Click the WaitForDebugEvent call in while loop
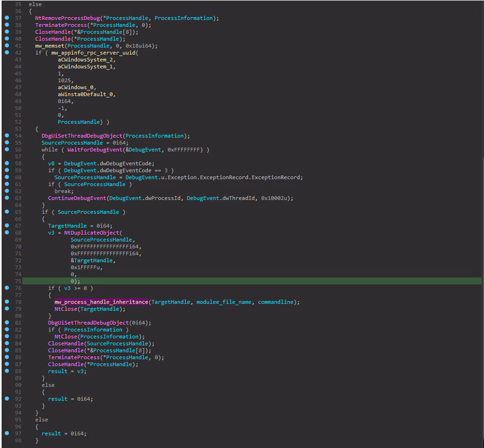The width and height of the screenshot is (484, 448). [x=95, y=150]
